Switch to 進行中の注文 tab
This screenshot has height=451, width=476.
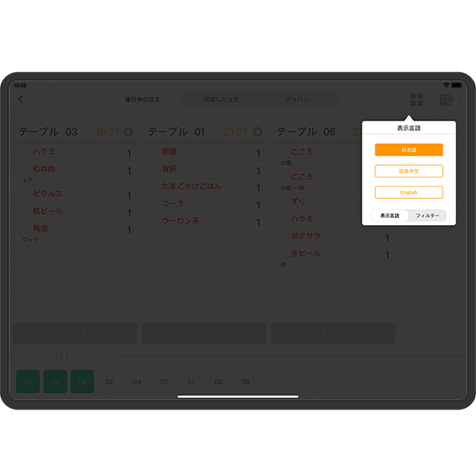pyautogui.click(x=143, y=100)
